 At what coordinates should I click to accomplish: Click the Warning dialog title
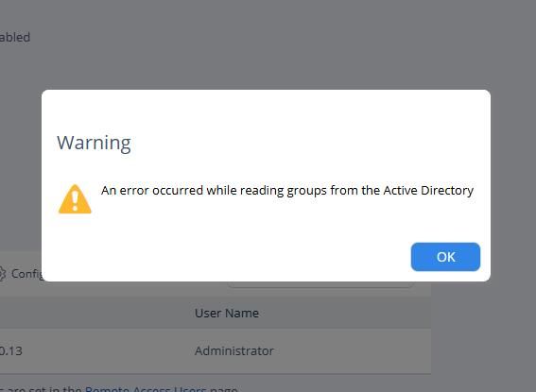point(94,143)
